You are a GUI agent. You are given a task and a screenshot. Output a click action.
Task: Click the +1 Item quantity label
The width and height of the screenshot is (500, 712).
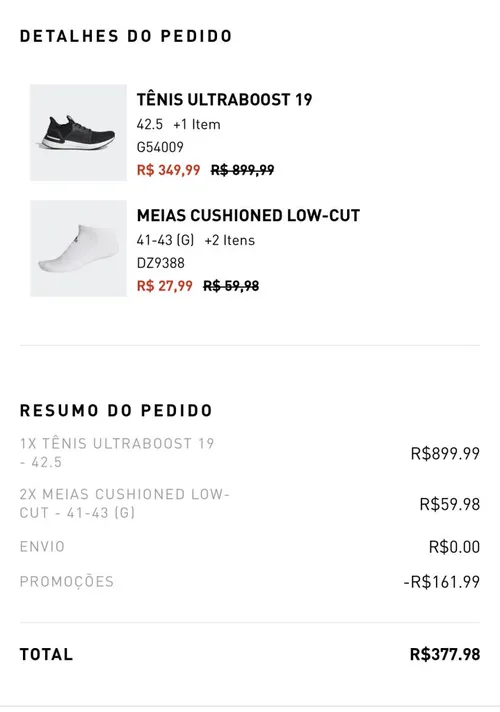click(x=197, y=124)
